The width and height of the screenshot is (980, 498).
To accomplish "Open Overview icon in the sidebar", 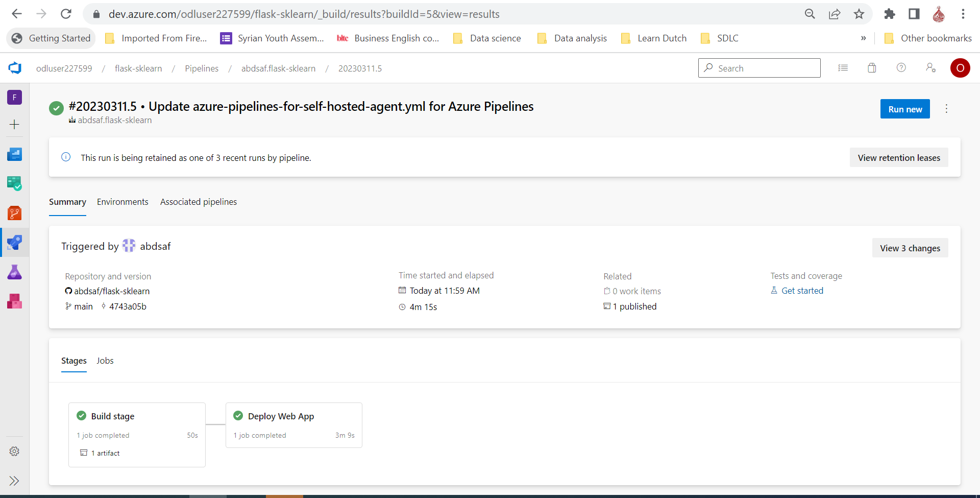I will (14, 154).
